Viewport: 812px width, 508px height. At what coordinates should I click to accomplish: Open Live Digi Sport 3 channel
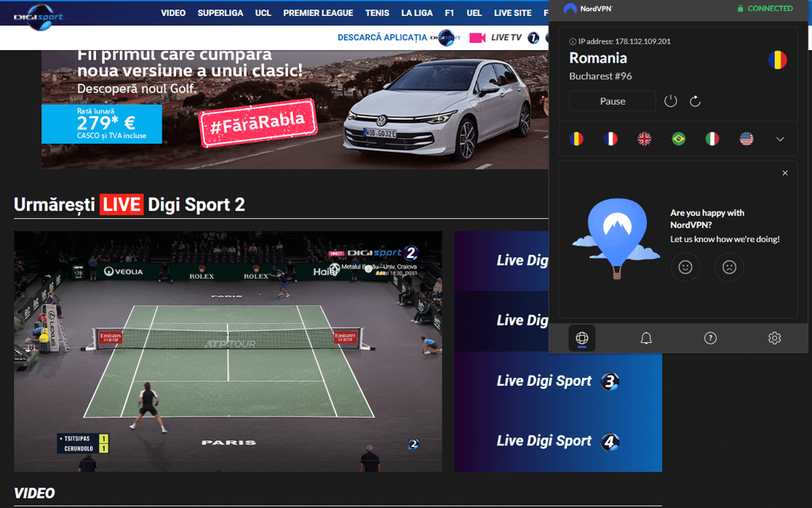tap(557, 381)
